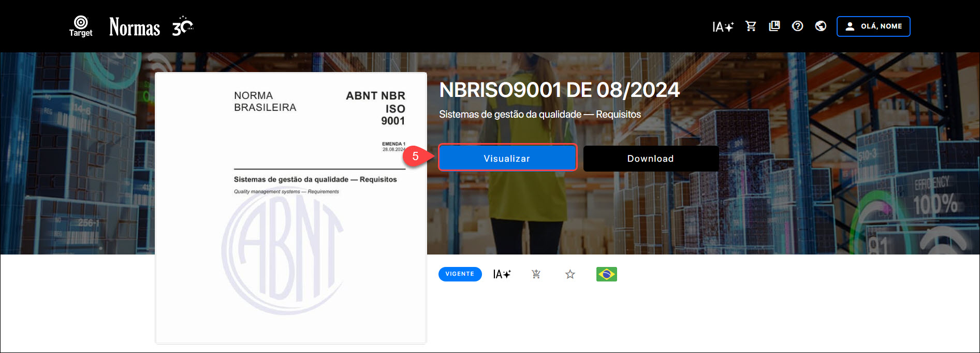Click the Target logo in header
980x353 pixels.
click(x=81, y=26)
